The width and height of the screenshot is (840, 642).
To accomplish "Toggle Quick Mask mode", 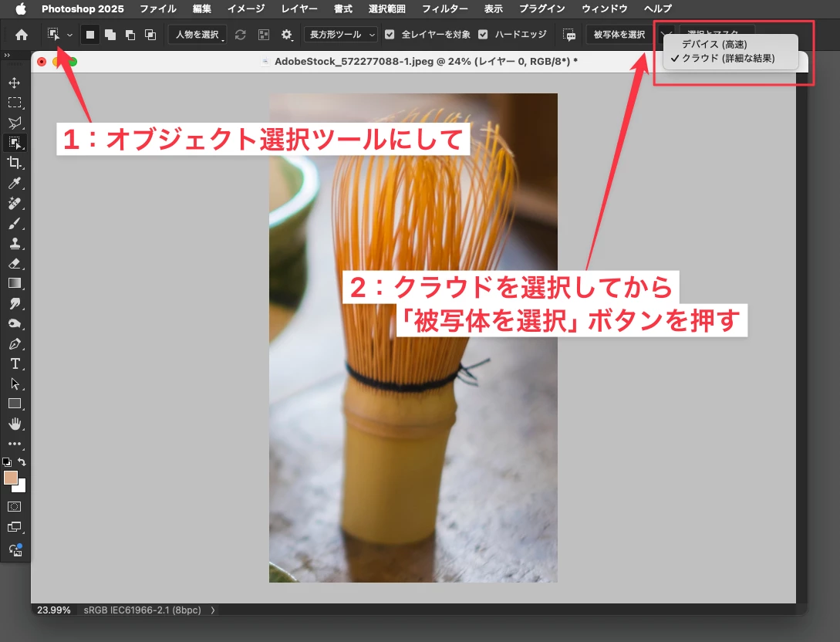I will 15,506.
